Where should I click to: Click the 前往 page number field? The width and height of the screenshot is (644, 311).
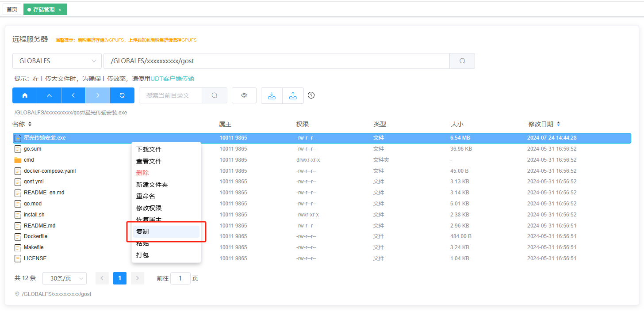pyautogui.click(x=180, y=278)
